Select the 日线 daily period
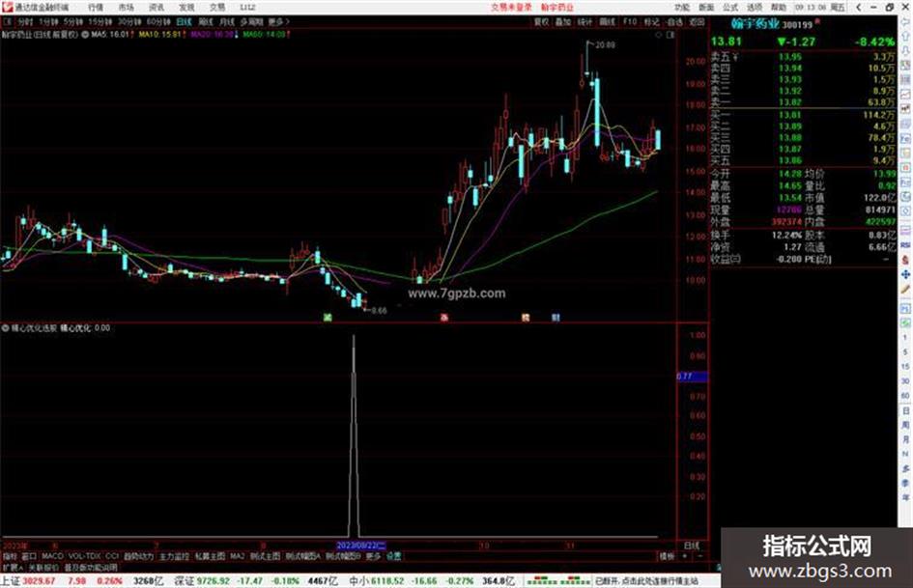The height and width of the screenshot is (588, 913). 184,21
